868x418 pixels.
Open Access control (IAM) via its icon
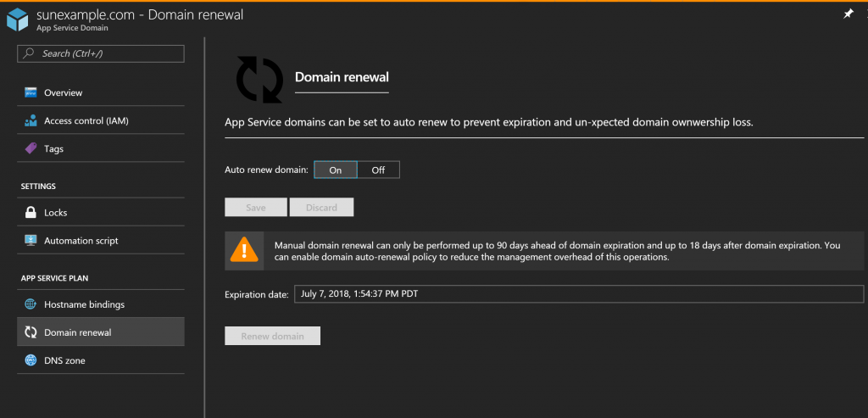pyautogui.click(x=31, y=120)
